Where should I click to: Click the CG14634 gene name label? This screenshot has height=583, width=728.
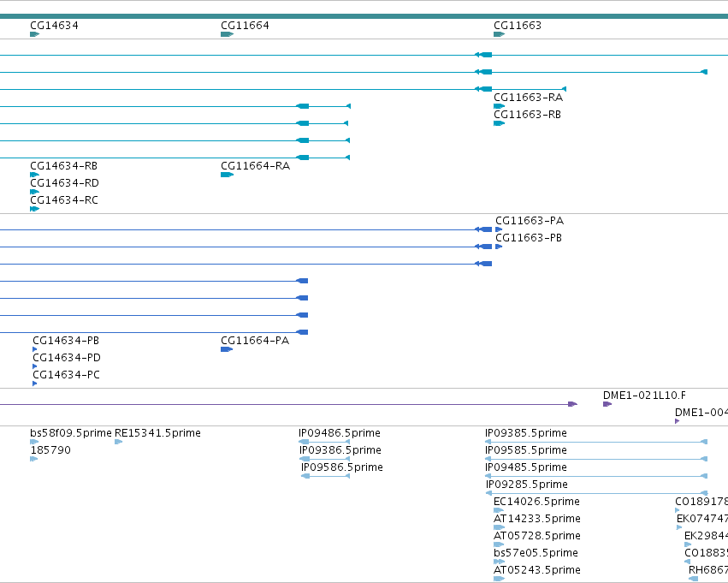coord(54,26)
